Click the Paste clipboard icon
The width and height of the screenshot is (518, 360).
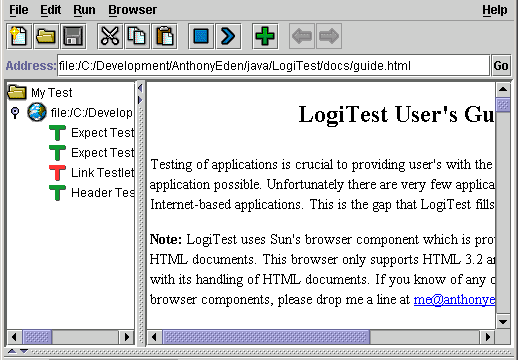pyautogui.click(x=165, y=36)
